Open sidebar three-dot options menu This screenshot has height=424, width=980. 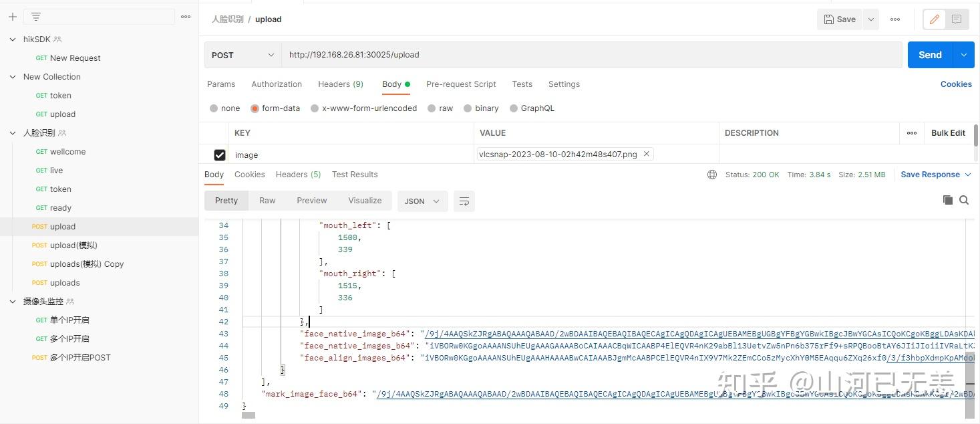coord(186,17)
